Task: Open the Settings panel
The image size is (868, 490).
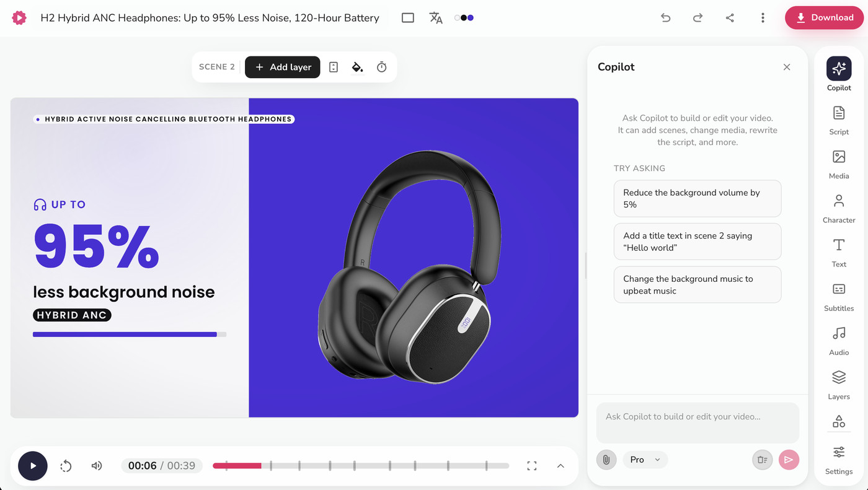Action: (839, 460)
